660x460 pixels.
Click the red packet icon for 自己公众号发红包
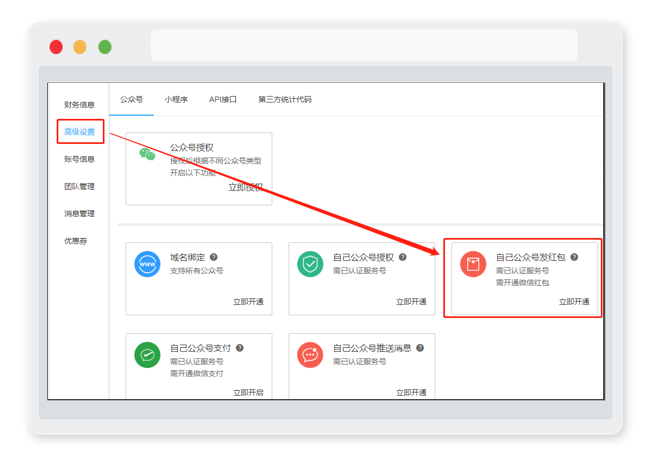[x=473, y=264]
